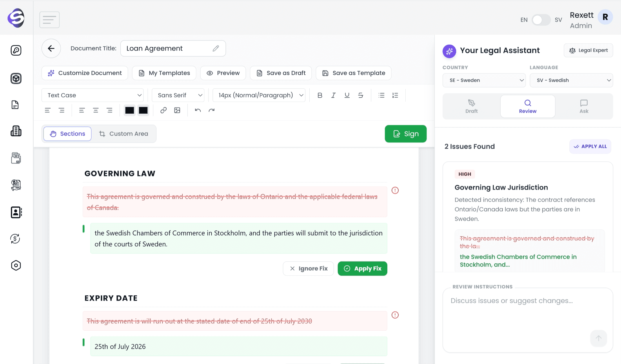Click the numbered list icon

(395, 95)
